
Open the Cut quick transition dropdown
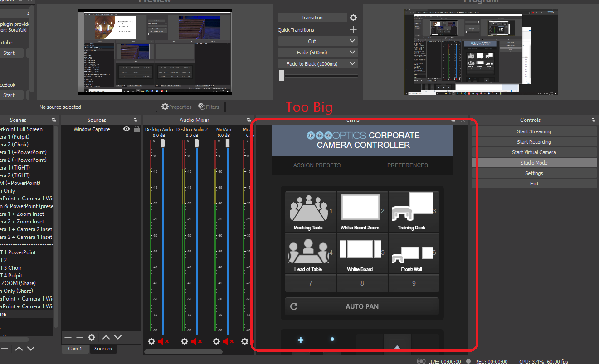click(318, 41)
